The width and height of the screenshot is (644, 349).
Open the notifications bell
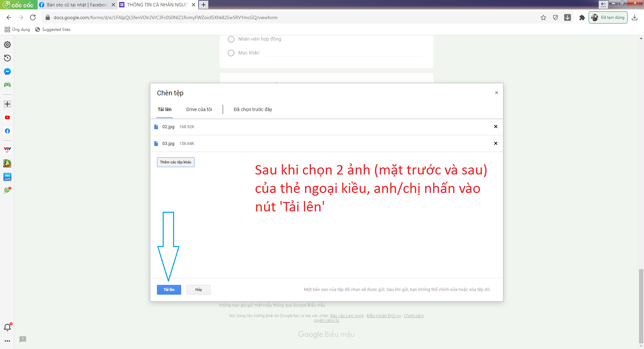click(x=7, y=327)
